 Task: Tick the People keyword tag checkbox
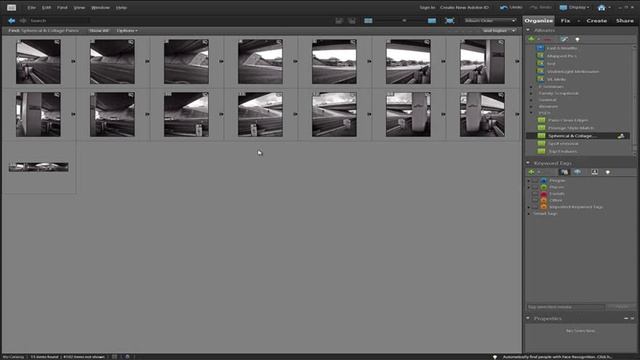point(535,180)
